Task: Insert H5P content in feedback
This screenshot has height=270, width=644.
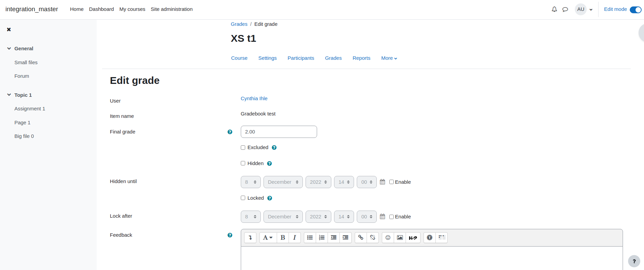Action: coord(413,238)
